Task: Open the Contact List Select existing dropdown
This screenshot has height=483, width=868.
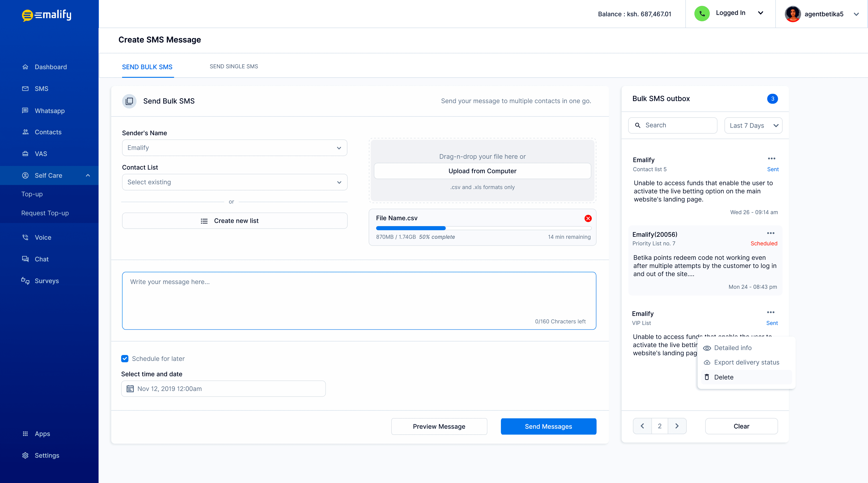Action: [235, 182]
